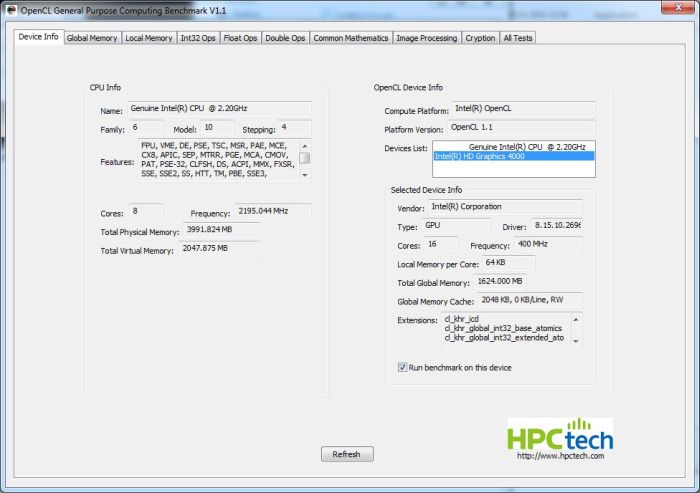Click cl_khr_global_int32_base_atomics extension
Viewport: 700px width, 493px height.
click(503, 328)
